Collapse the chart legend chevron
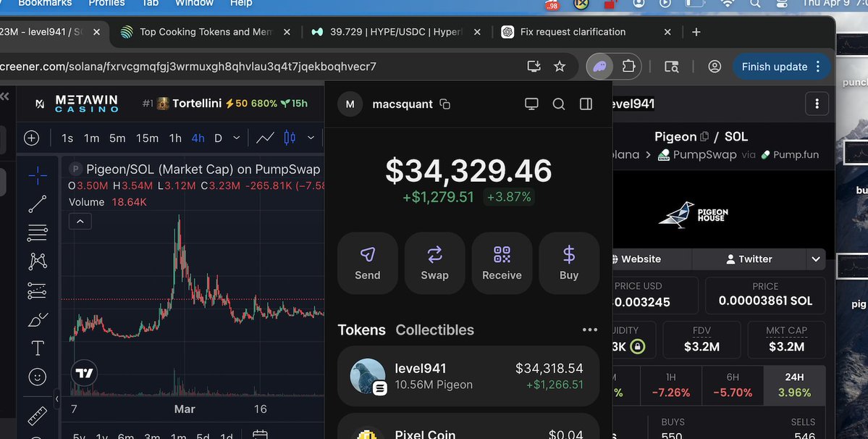This screenshot has height=439, width=868. click(80, 222)
